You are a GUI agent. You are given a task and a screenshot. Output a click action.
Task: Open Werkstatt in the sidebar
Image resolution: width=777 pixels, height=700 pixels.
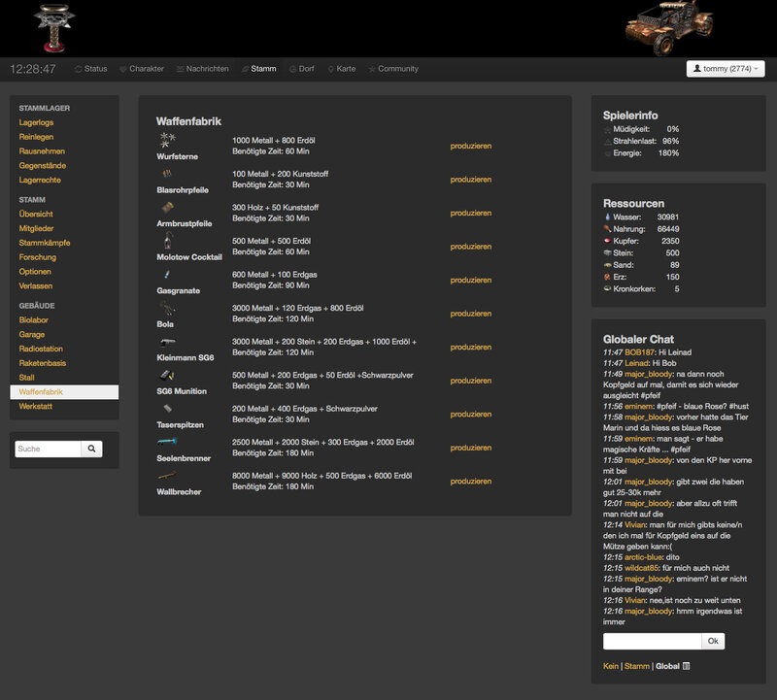pyautogui.click(x=36, y=407)
